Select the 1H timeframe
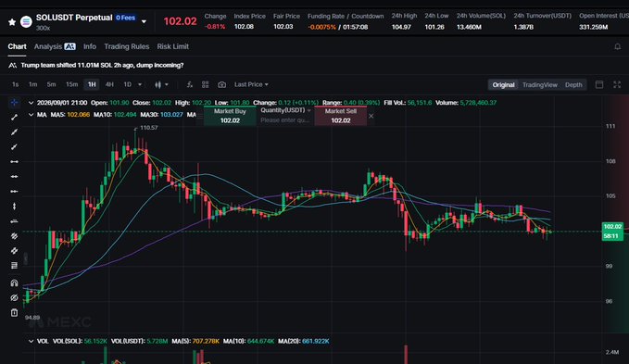The height and width of the screenshot is (364, 629). (92, 84)
